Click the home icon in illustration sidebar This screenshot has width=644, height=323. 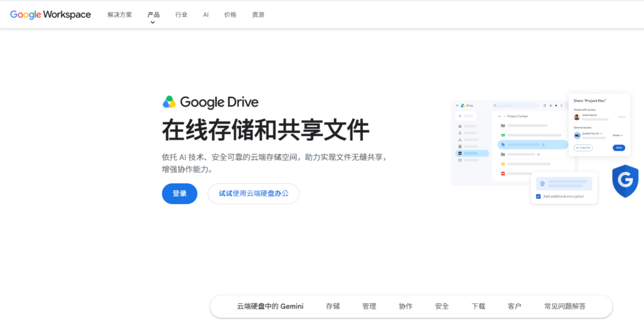point(460,126)
